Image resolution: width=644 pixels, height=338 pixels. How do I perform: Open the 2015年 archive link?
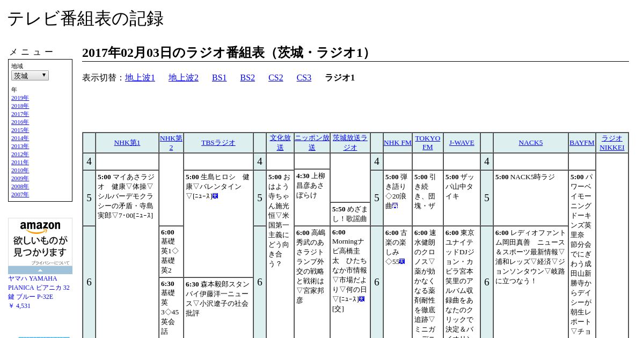(x=20, y=130)
